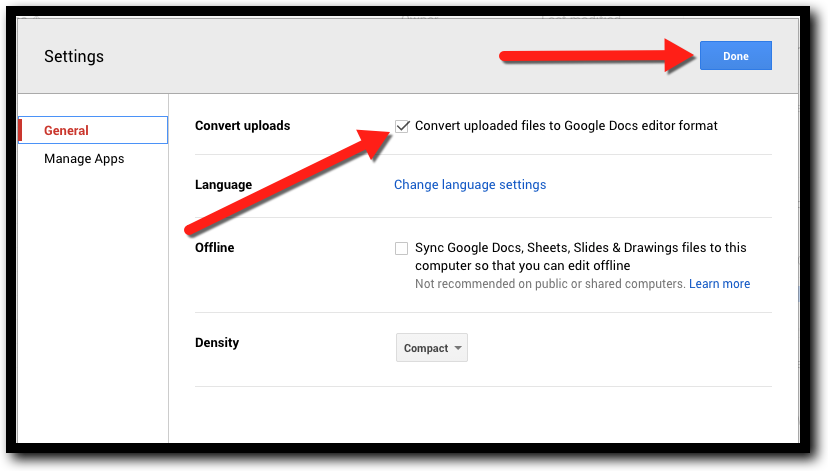Click 'Not recommended on public or shared computers' note
The image size is (828, 471).
pyautogui.click(x=550, y=284)
